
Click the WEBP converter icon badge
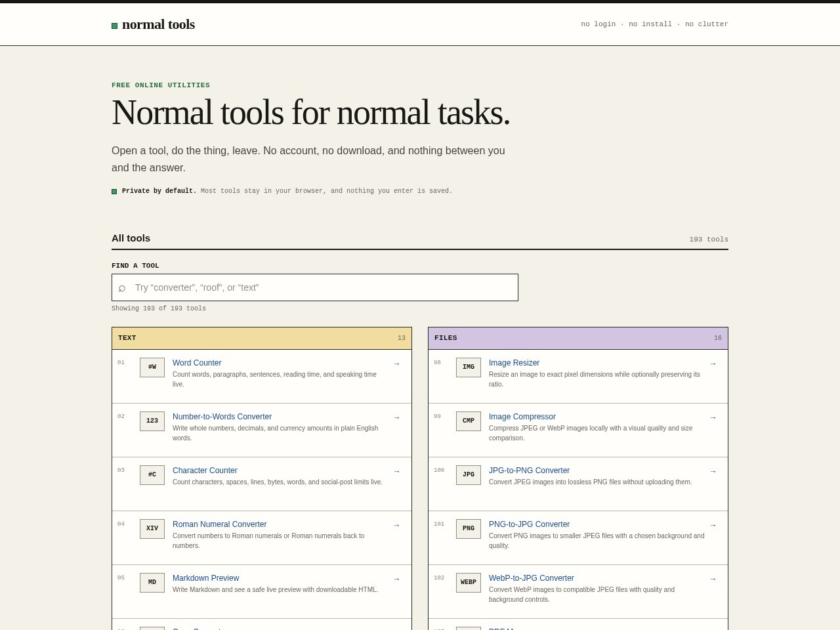pos(469,583)
